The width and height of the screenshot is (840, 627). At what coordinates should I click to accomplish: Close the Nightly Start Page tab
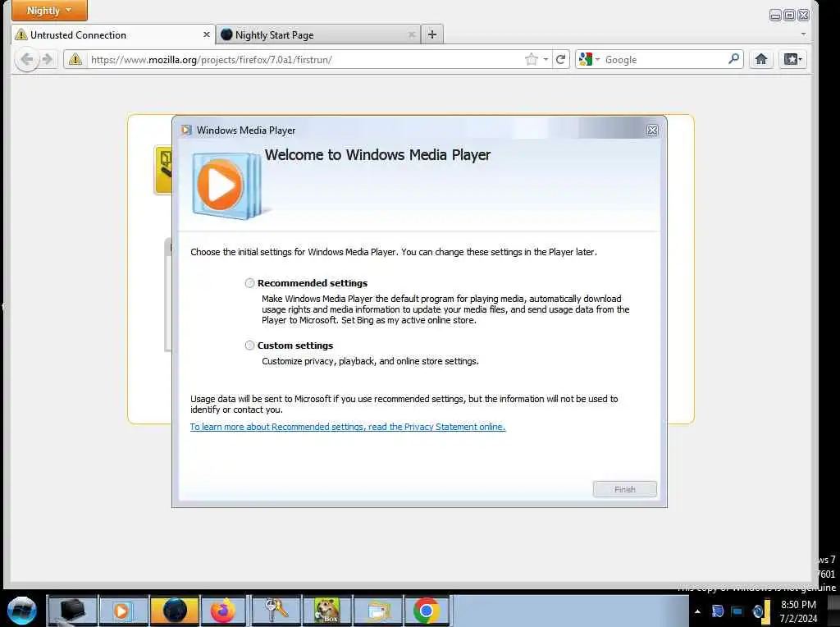pos(412,34)
